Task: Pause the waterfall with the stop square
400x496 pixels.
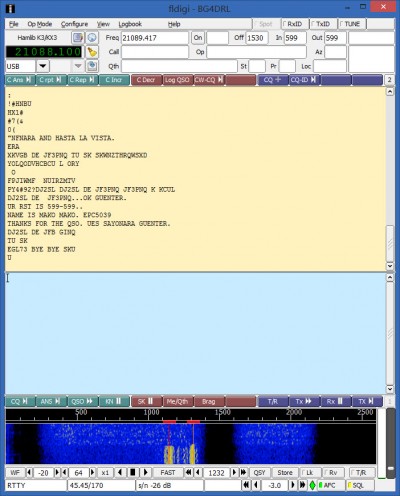Action: pyautogui.click(x=132, y=472)
